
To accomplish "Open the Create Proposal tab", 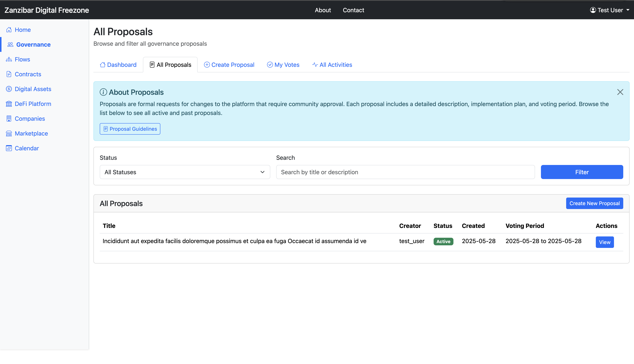I will (x=229, y=65).
